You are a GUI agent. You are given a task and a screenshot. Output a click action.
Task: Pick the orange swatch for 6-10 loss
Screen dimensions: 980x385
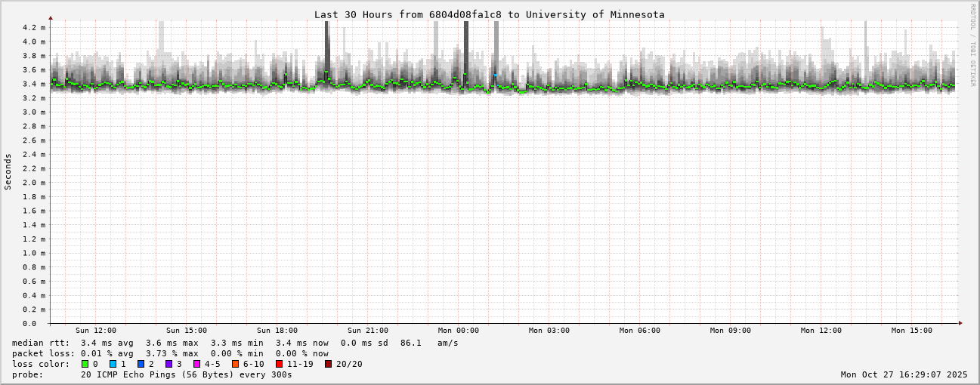coord(236,364)
